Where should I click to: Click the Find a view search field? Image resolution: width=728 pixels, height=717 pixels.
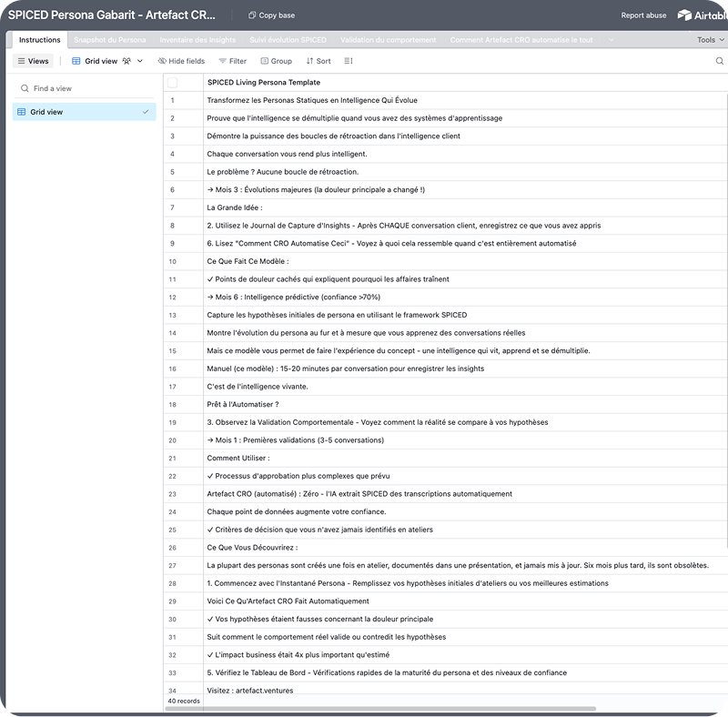(x=86, y=88)
